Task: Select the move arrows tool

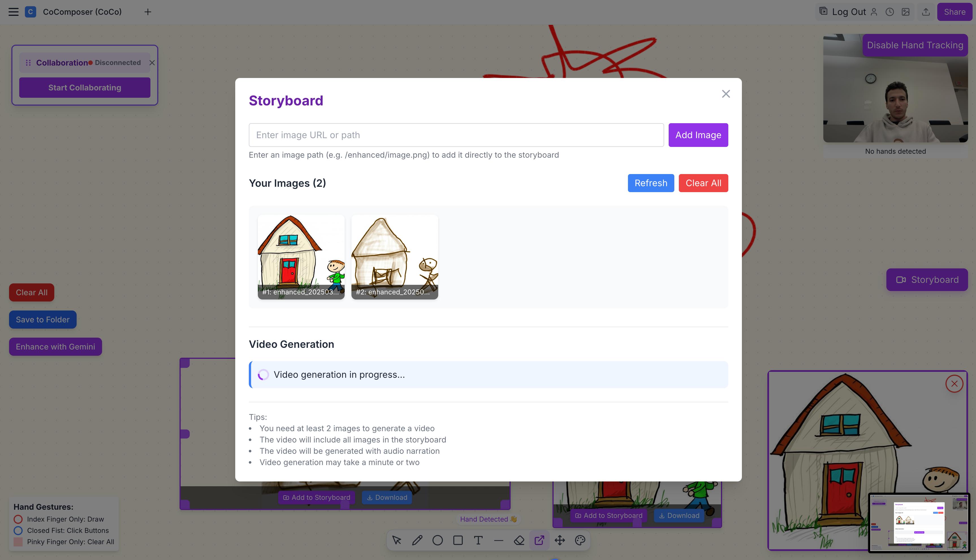Action: (x=560, y=541)
